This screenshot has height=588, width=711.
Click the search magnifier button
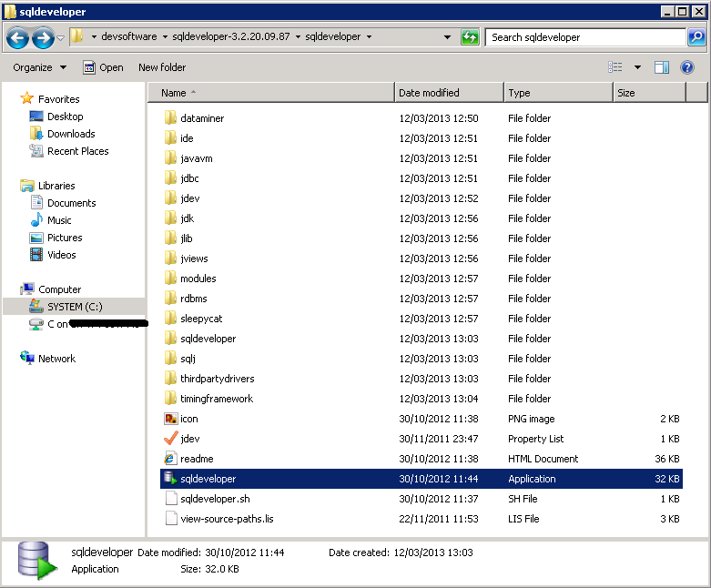[696, 37]
